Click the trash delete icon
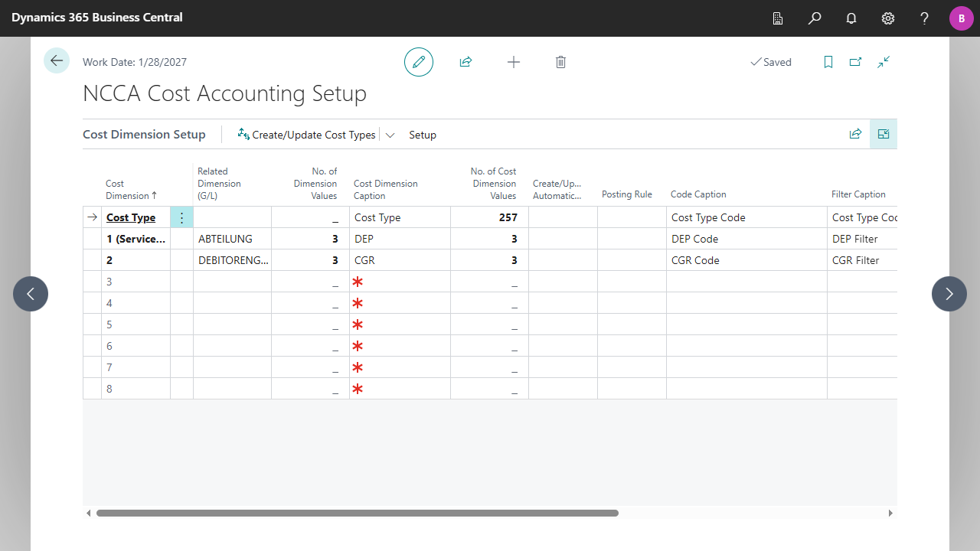 coord(560,62)
